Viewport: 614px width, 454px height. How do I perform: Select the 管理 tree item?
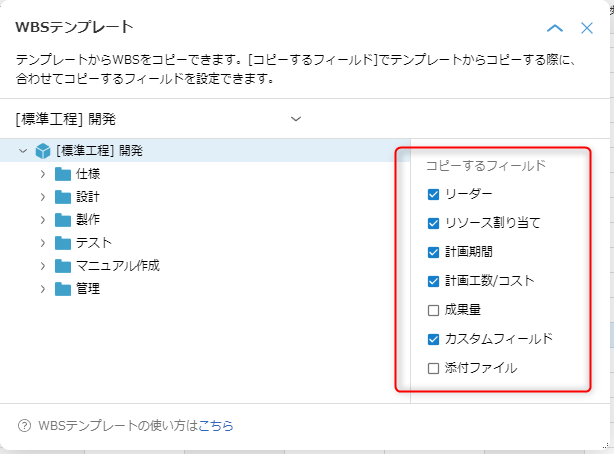88,289
